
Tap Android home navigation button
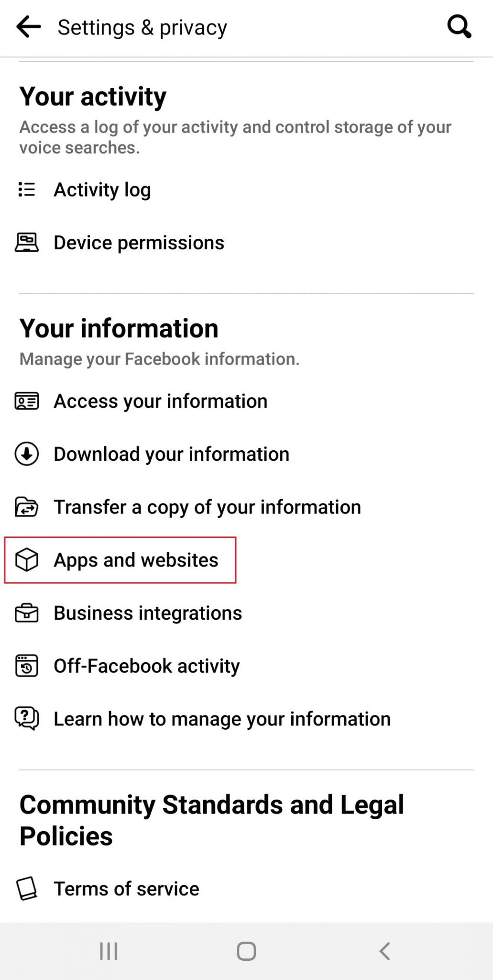246,951
